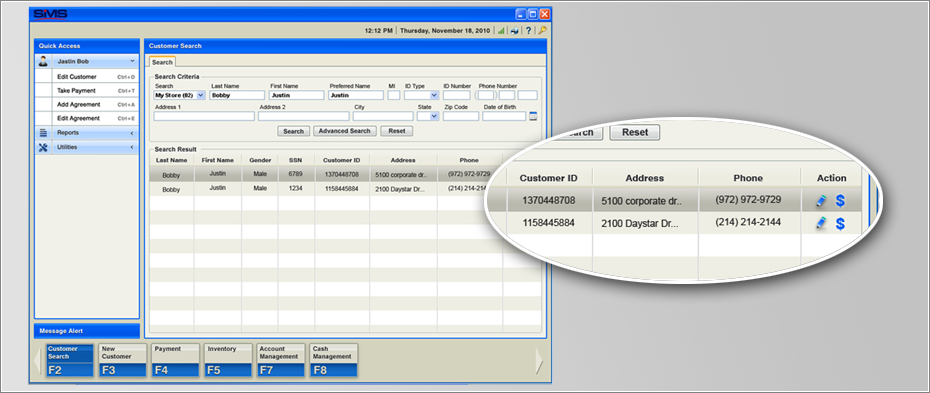The height and width of the screenshot is (393, 930).
Task: Collapse the Jastin Bob quick access section
Action: click(132, 61)
